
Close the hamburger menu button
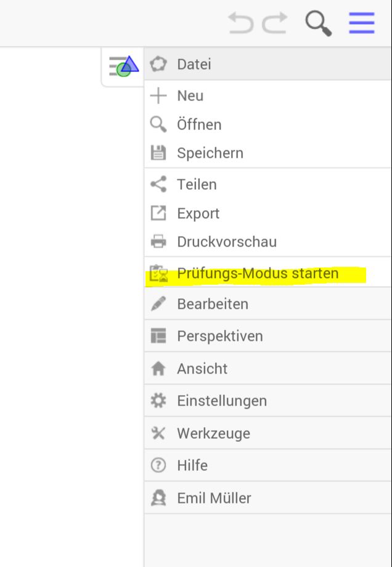click(x=362, y=23)
